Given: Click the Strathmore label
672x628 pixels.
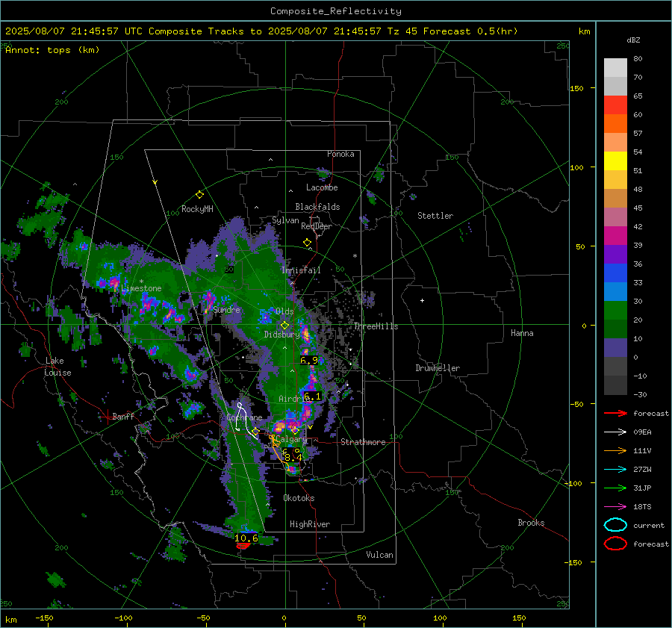Looking at the screenshot, I should pos(363,442).
